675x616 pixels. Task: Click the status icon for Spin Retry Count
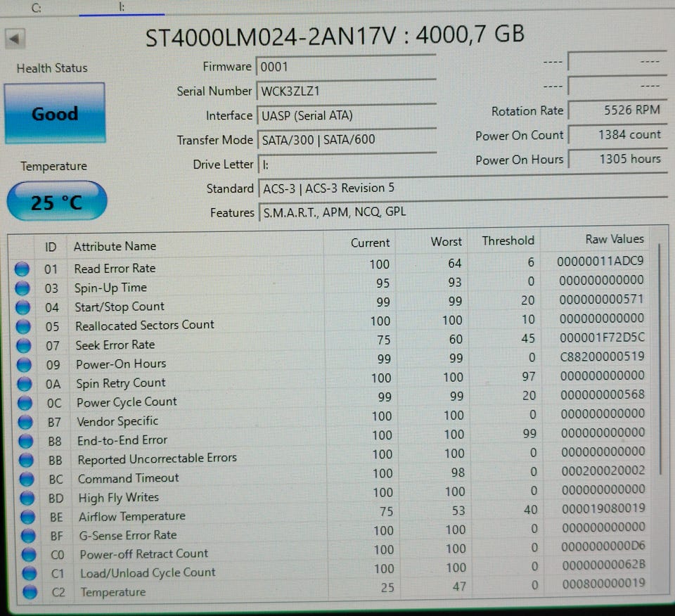[25, 383]
